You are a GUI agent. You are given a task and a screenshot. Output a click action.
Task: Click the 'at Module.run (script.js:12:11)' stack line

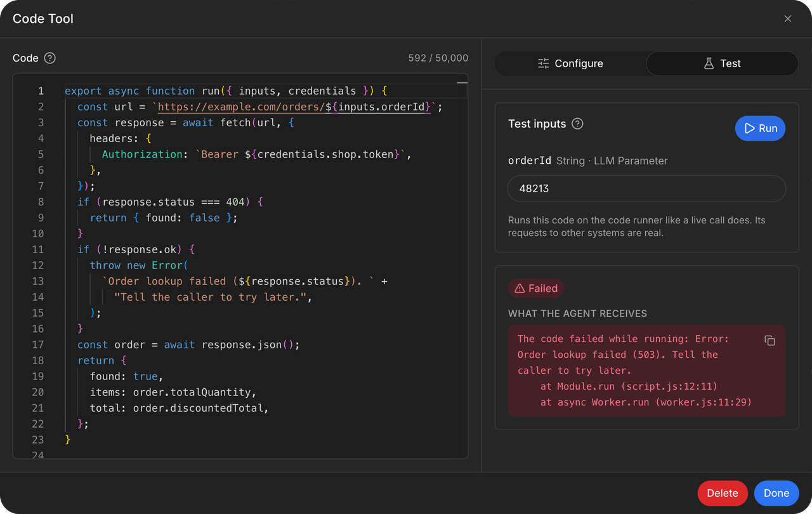[x=629, y=386]
